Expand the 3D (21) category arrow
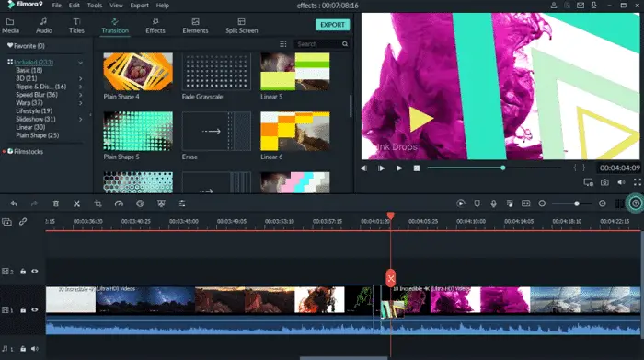 coord(81,78)
